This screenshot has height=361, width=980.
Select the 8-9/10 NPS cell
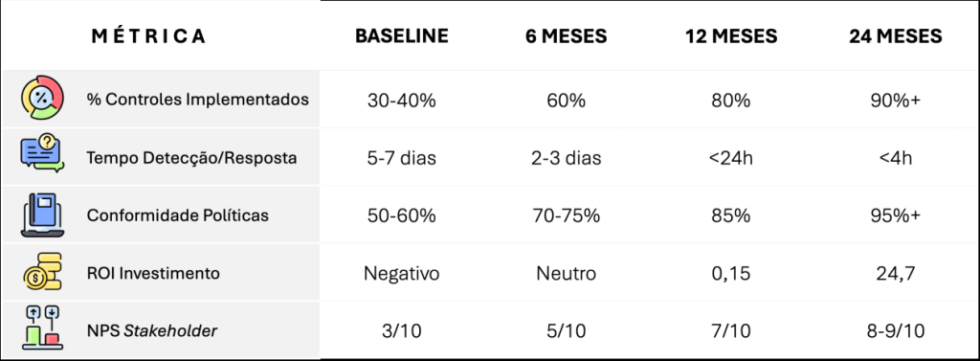pos(895,331)
